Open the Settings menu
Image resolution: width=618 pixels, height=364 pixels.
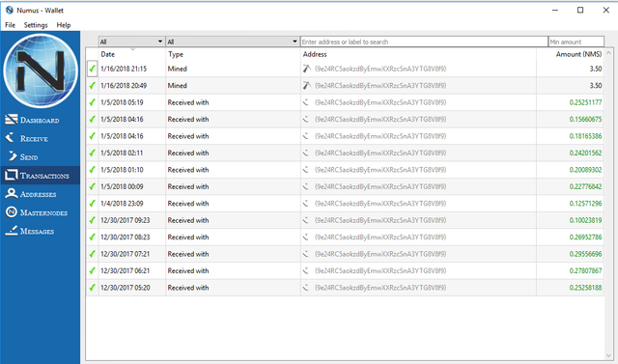pos(36,25)
